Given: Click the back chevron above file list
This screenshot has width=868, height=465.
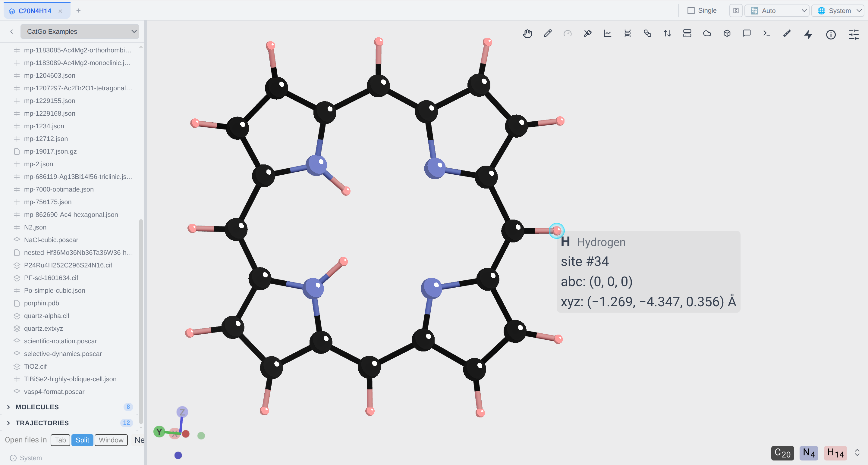Looking at the screenshot, I should [x=12, y=31].
